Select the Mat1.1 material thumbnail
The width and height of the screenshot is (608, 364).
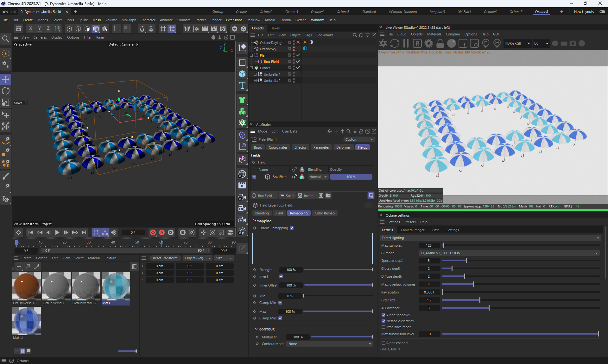coord(27,321)
